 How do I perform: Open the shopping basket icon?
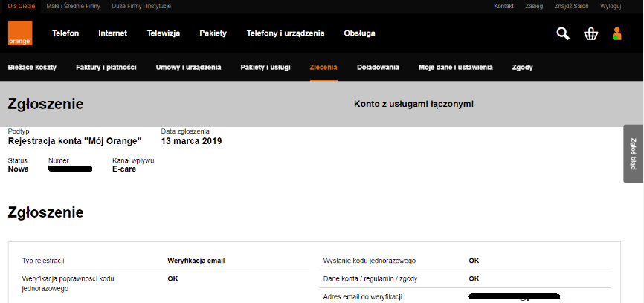(x=590, y=34)
